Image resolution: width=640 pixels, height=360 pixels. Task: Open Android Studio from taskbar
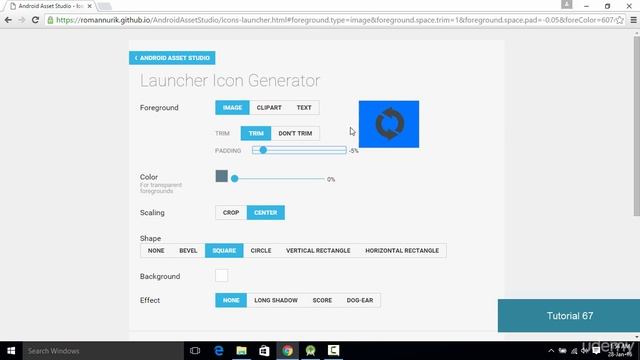(x=310, y=351)
